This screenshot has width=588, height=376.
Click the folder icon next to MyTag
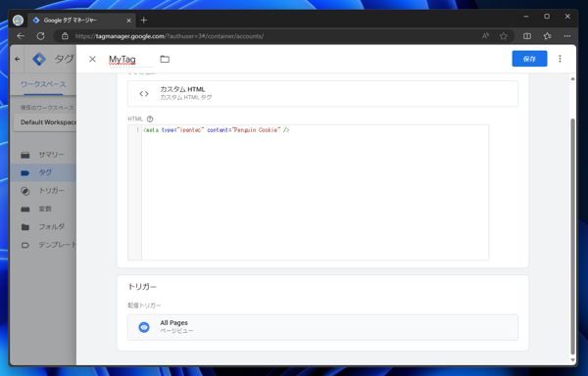(x=165, y=59)
